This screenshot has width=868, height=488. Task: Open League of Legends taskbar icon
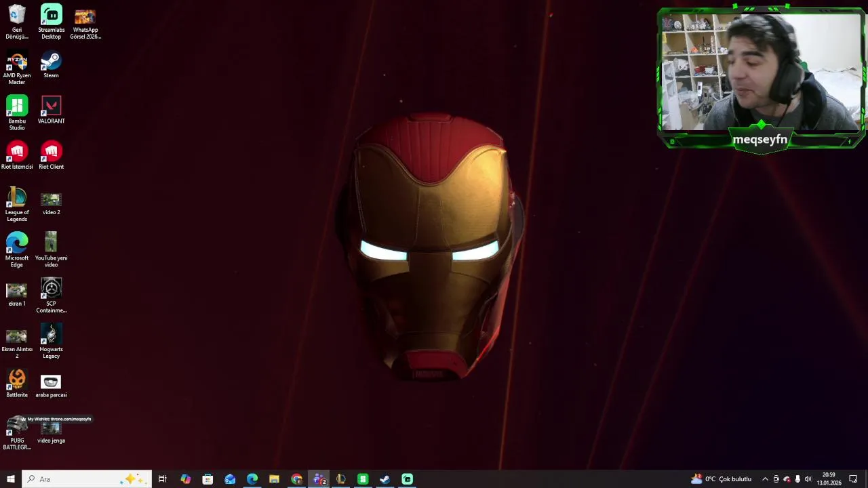340,479
